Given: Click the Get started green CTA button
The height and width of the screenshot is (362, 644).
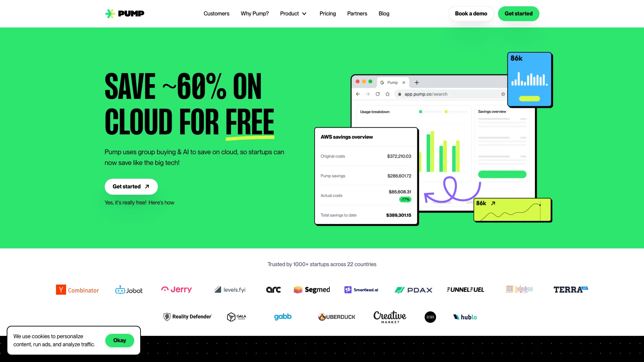Looking at the screenshot, I should tap(518, 14).
